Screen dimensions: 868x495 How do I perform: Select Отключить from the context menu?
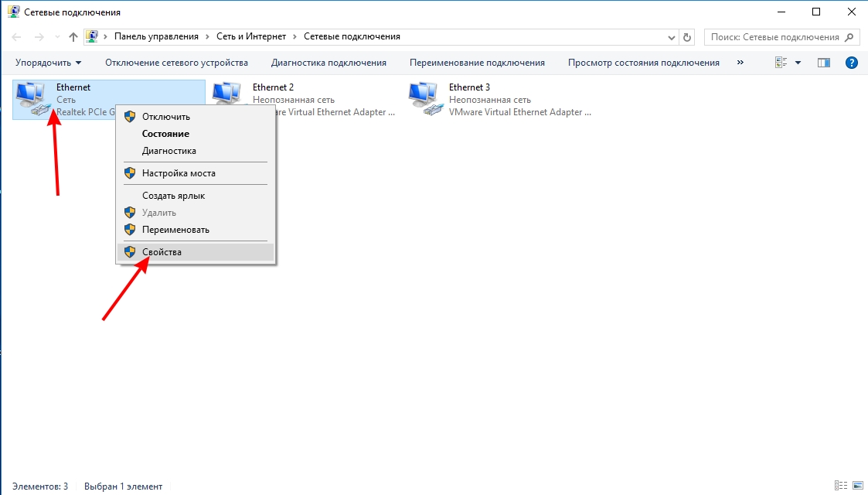(165, 117)
